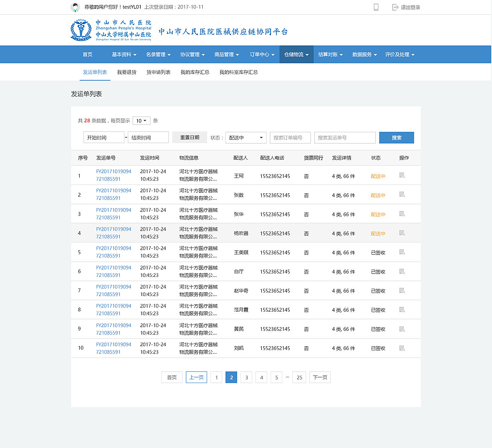
Task: Expand the 数据服务 menu
Action: click(x=365, y=55)
